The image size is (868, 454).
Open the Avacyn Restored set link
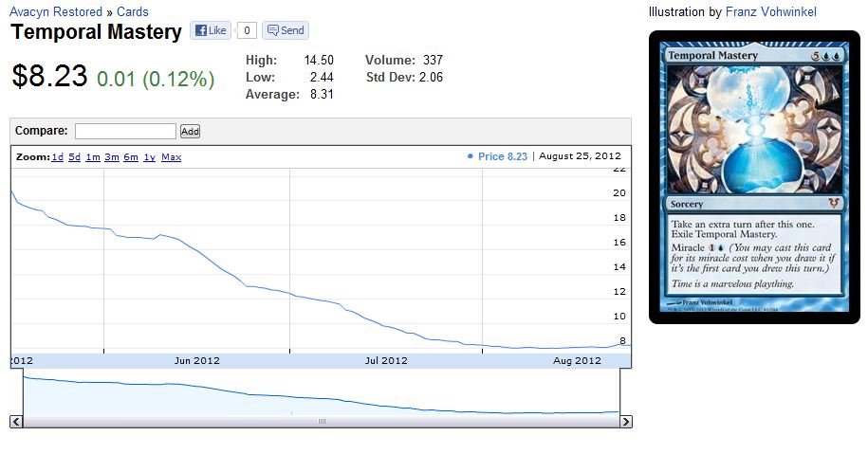(x=56, y=12)
